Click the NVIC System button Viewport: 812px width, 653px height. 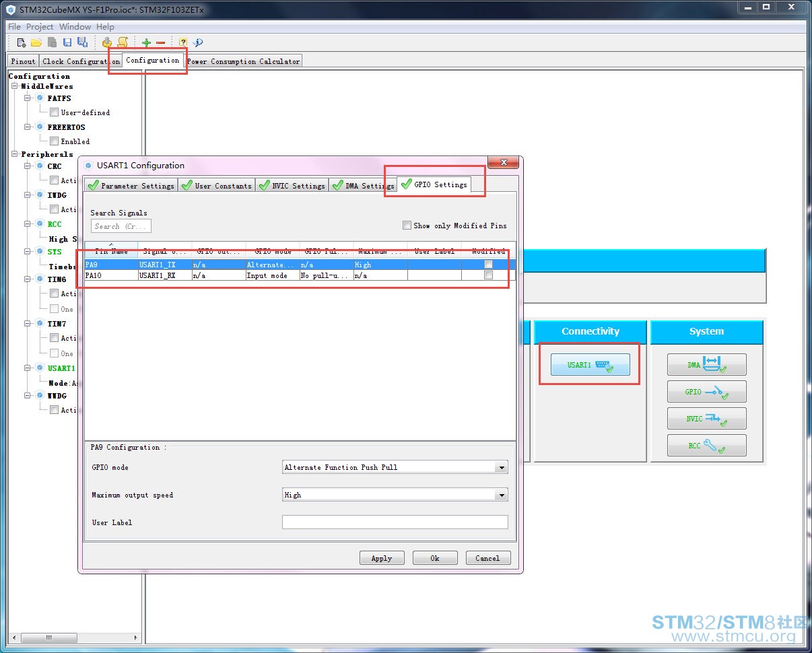coord(707,419)
